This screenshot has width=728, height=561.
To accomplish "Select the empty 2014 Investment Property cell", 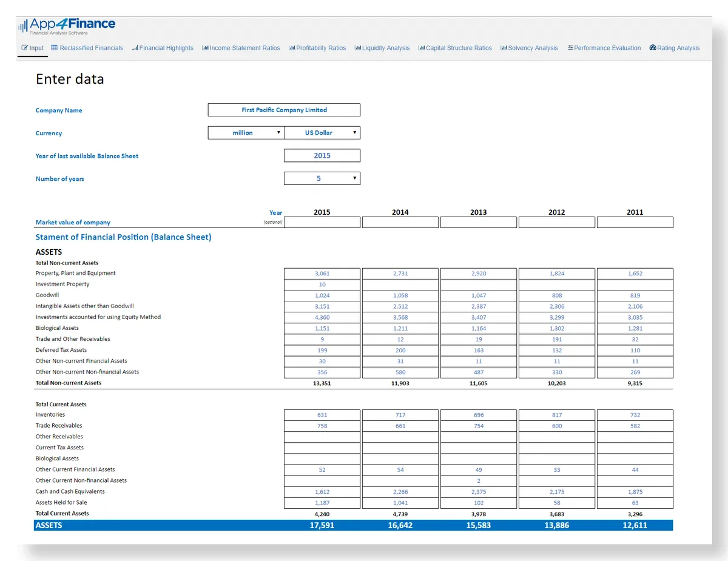I will click(400, 284).
